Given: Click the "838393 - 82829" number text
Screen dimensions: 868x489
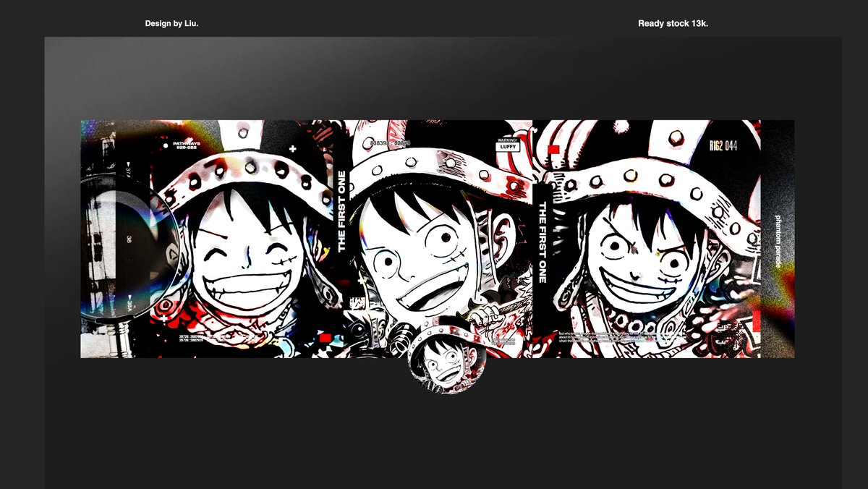Looking at the screenshot, I should coord(390,143).
